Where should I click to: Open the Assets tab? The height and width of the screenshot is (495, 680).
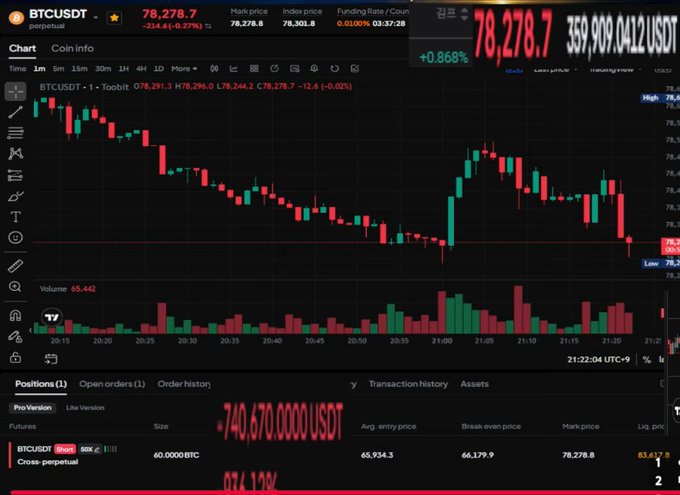pyautogui.click(x=474, y=384)
